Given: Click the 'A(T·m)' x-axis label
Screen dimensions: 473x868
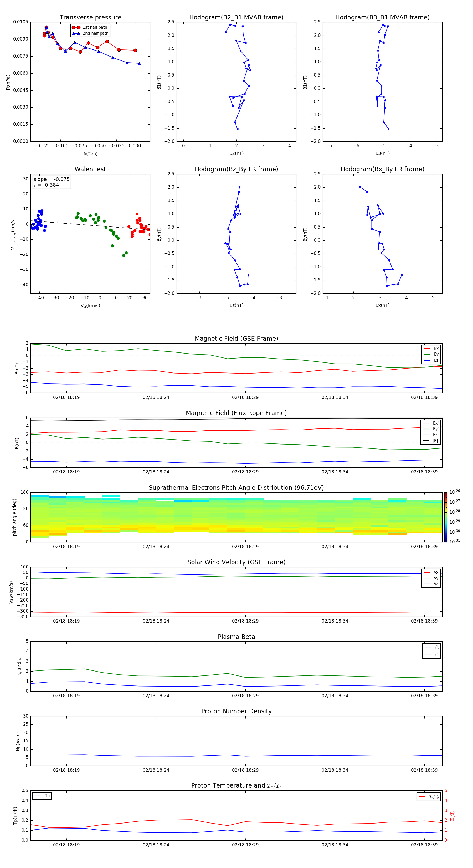Looking at the screenshot, I should (90, 154).
